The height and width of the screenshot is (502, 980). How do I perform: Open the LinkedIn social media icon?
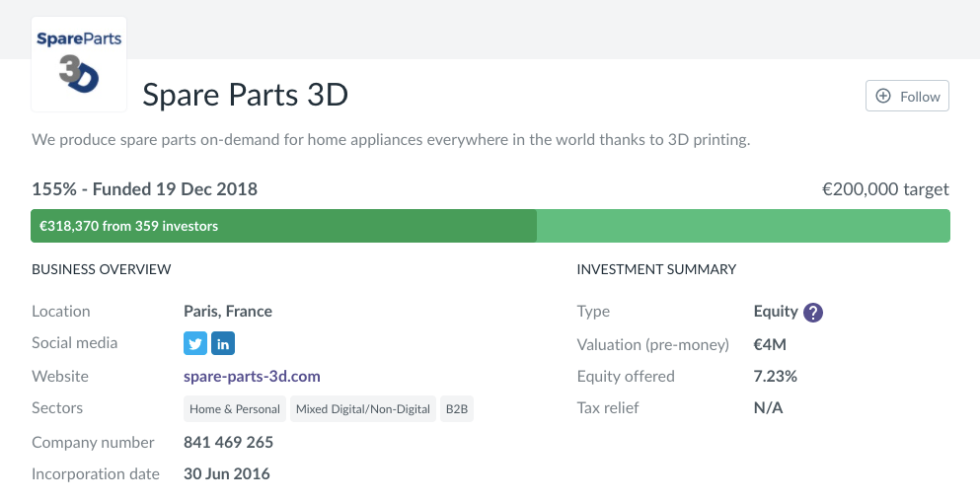(x=223, y=343)
